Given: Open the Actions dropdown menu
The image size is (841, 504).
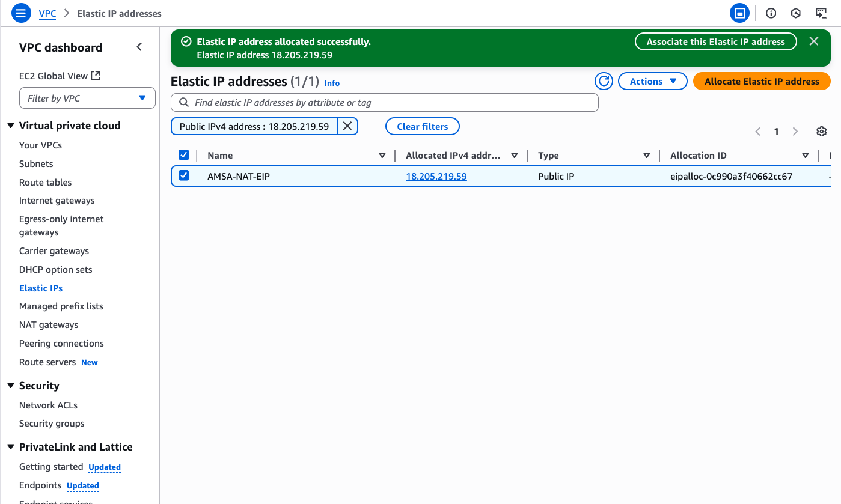Looking at the screenshot, I should (653, 82).
